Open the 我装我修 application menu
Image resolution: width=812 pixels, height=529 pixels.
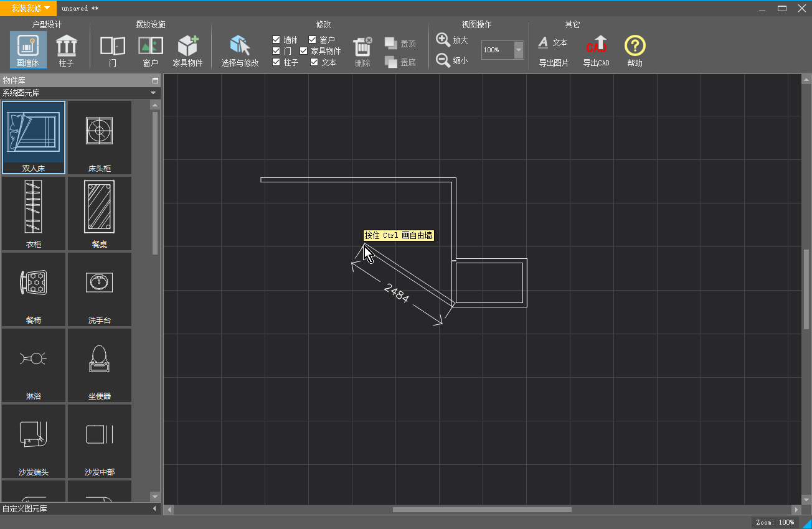click(x=30, y=8)
